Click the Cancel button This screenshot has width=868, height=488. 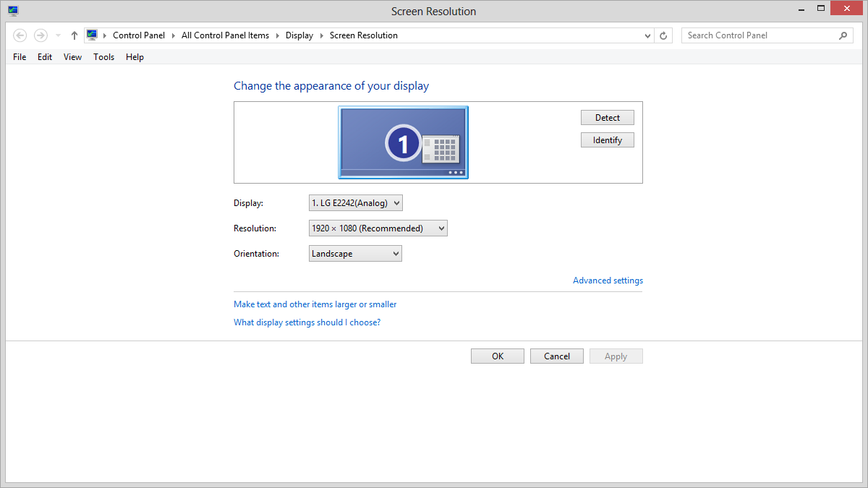tap(557, 356)
